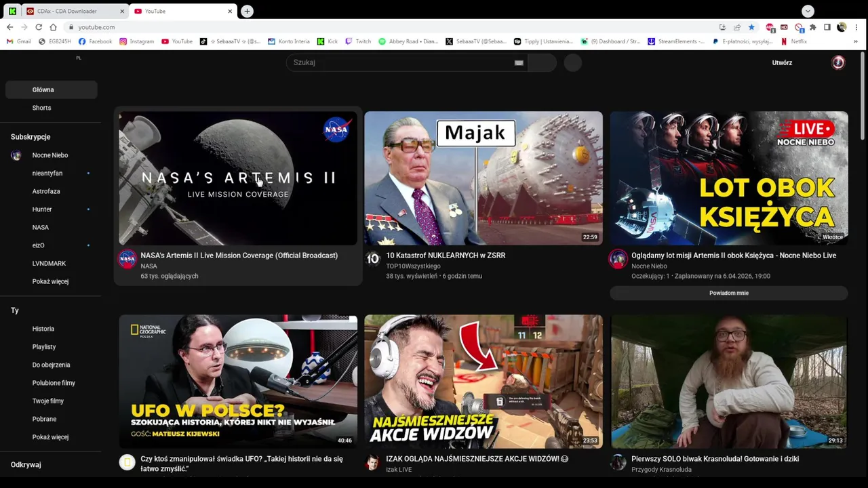Select the Główna sidebar item
The image size is (868, 488).
[x=51, y=89]
